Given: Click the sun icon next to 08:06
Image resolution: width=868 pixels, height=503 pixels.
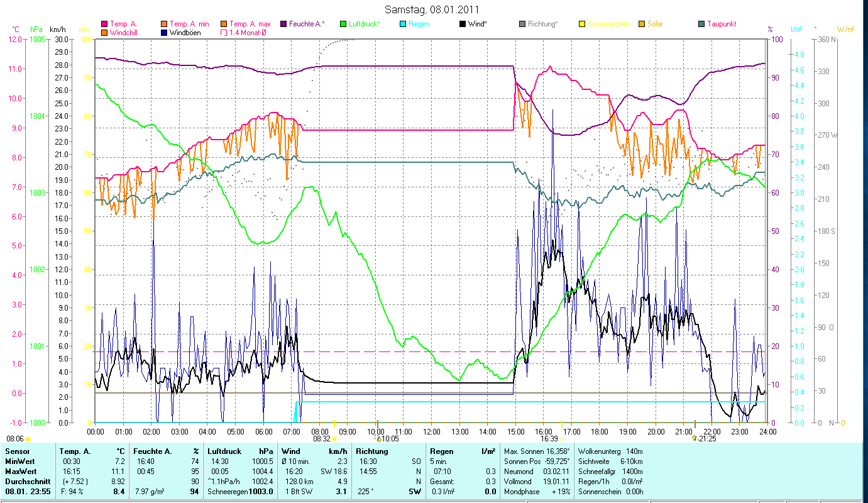Looking at the screenshot, I should point(28,438).
